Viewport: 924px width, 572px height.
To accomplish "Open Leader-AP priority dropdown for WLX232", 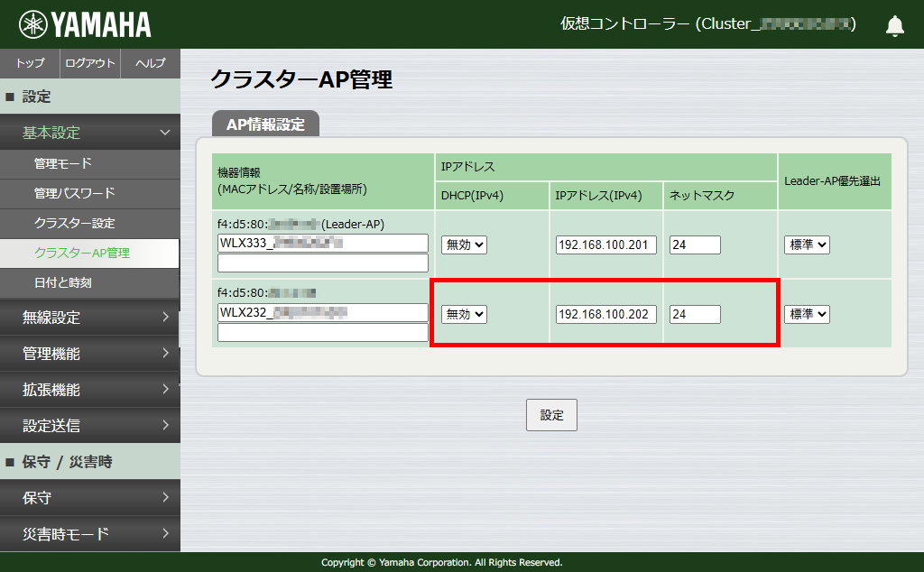I will pyautogui.click(x=807, y=314).
